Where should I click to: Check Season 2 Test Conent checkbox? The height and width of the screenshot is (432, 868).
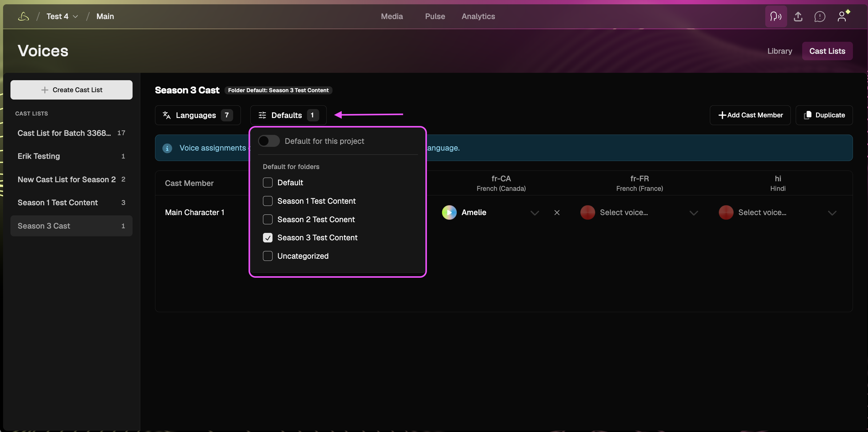click(268, 219)
